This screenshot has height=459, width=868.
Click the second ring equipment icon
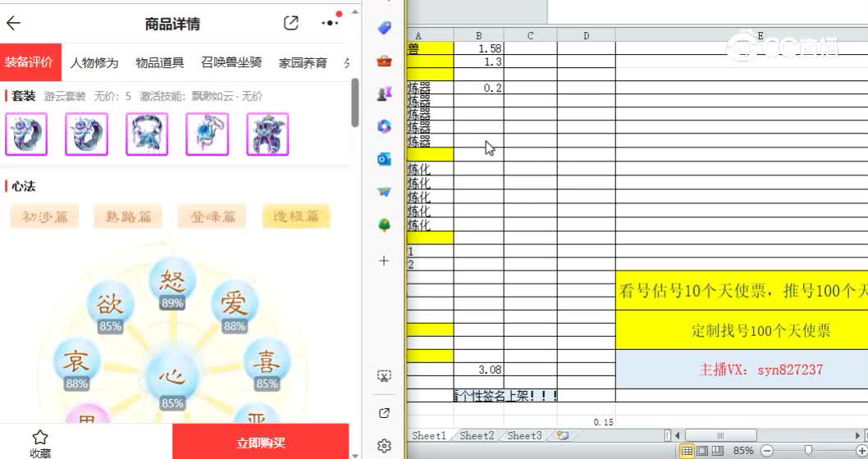86,134
